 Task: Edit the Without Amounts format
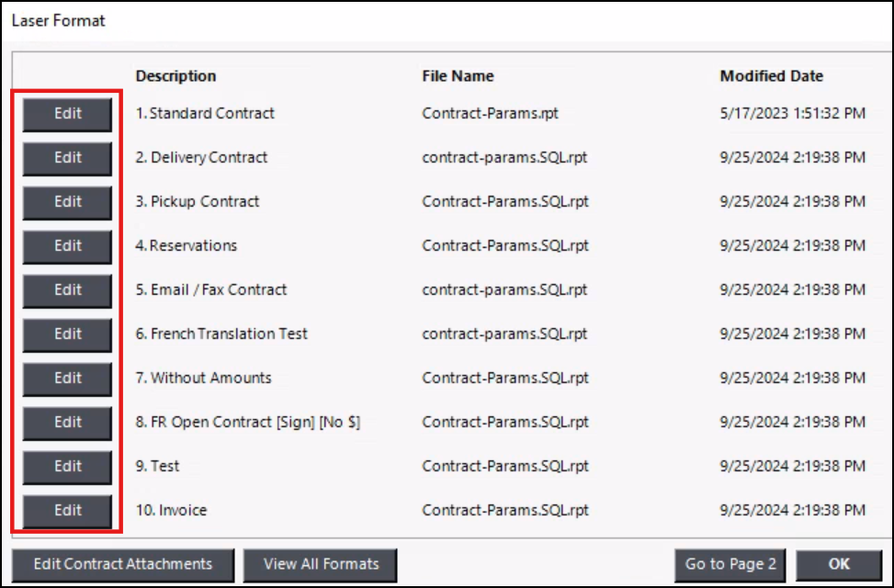coord(67,379)
